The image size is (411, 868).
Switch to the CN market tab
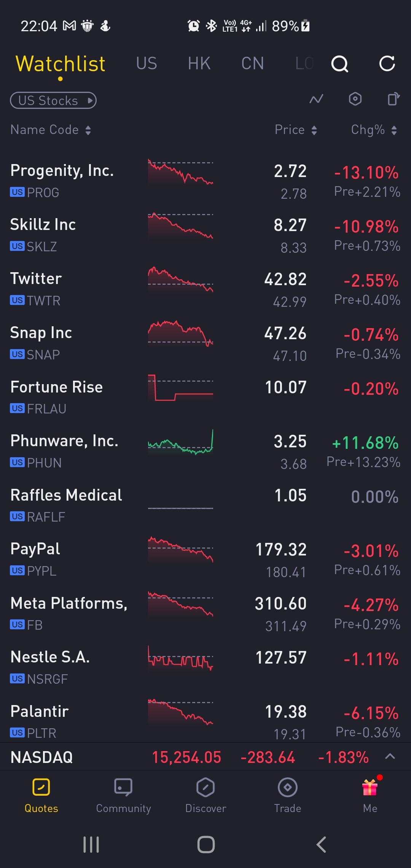point(252,64)
